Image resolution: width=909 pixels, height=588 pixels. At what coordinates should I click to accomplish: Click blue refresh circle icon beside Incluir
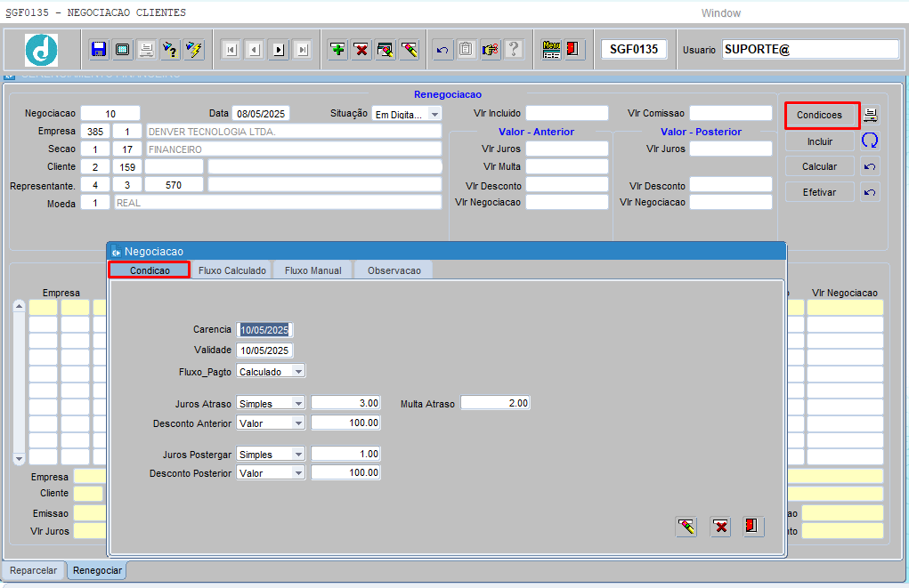[x=870, y=141]
